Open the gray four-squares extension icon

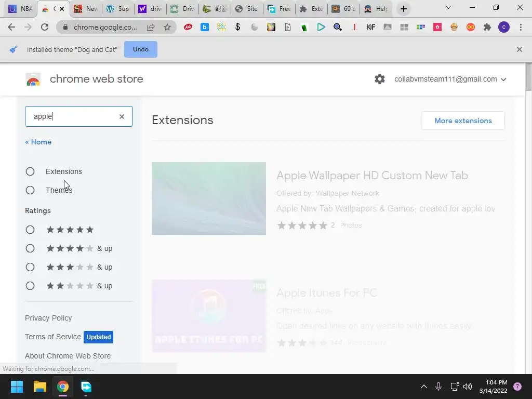(404, 27)
